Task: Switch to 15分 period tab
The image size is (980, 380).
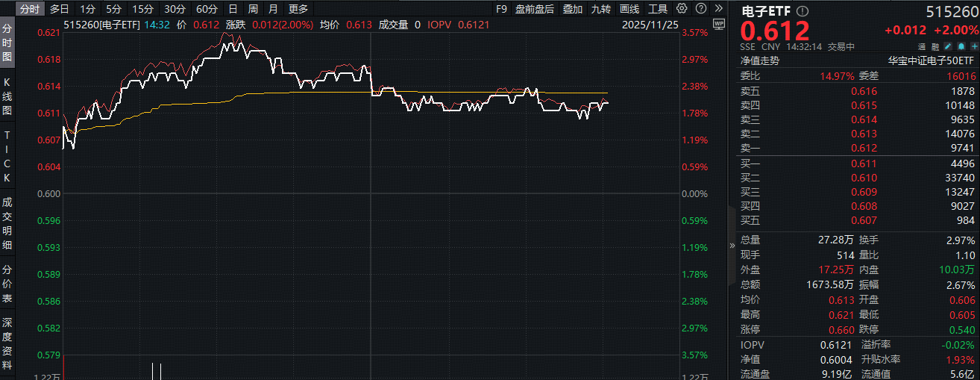Action: click(142, 9)
